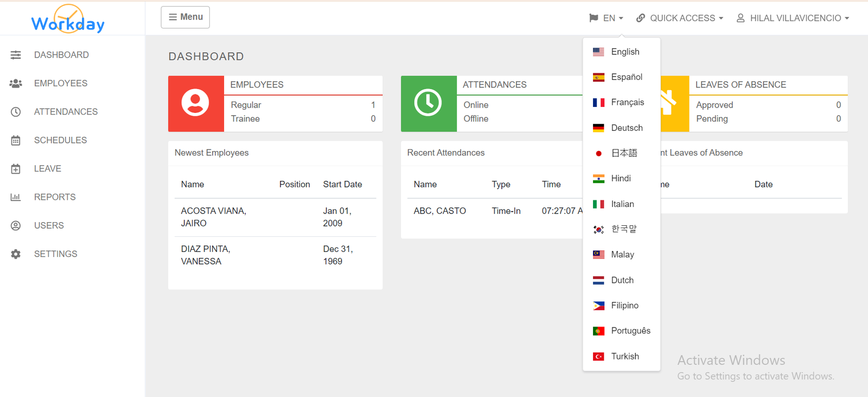Viewport: 868px width, 397px height.
Task: Select Filipino language option
Action: coord(624,306)
